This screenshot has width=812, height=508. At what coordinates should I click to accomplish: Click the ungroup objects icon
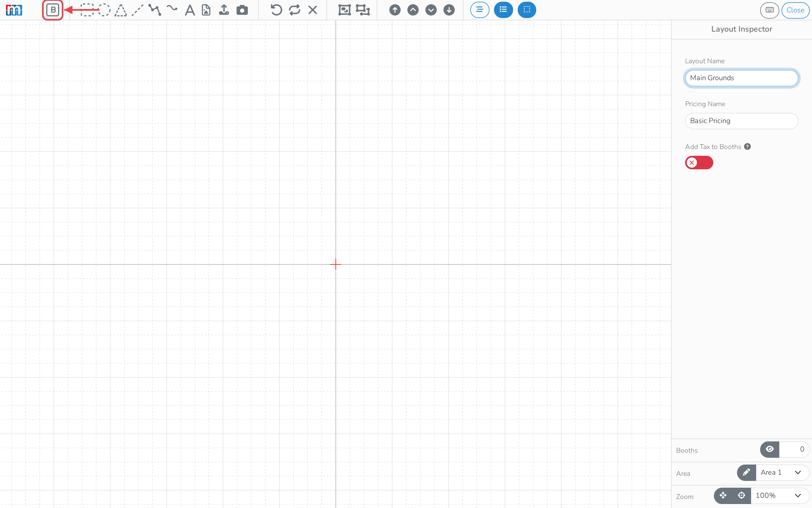[363, 10]
